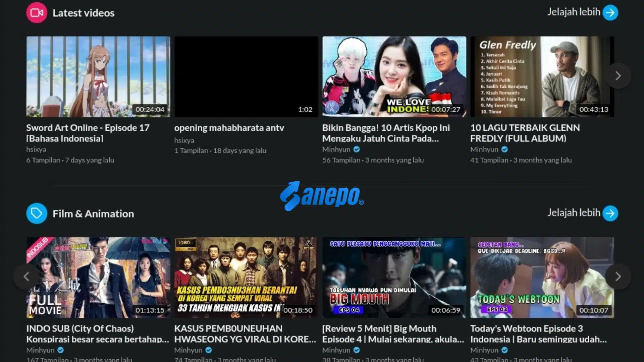Open the City Of Chaos full movie thumbnail
The image size is (644, 362).
[x=98, y=278]
